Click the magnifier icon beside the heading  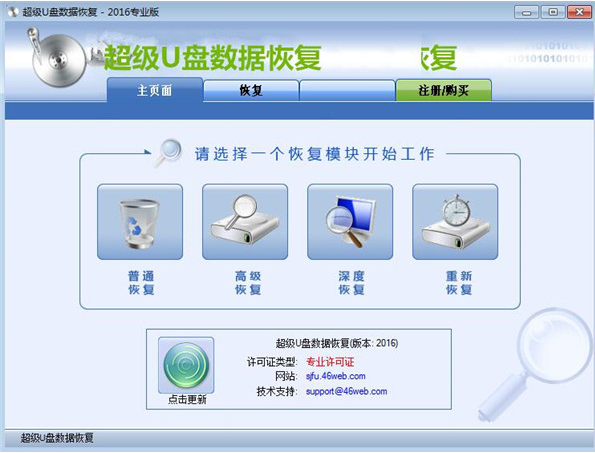coord(168,153)
